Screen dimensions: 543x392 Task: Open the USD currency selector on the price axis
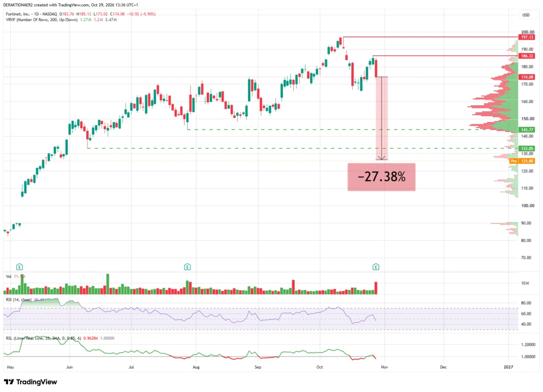[x=526, y=15]
